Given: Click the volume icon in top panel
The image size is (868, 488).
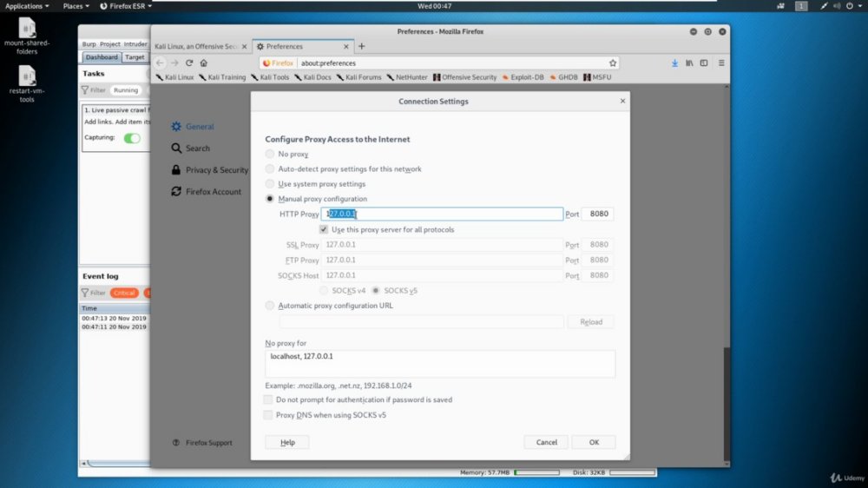Looking at the screenshot, I should coord(837,6).
